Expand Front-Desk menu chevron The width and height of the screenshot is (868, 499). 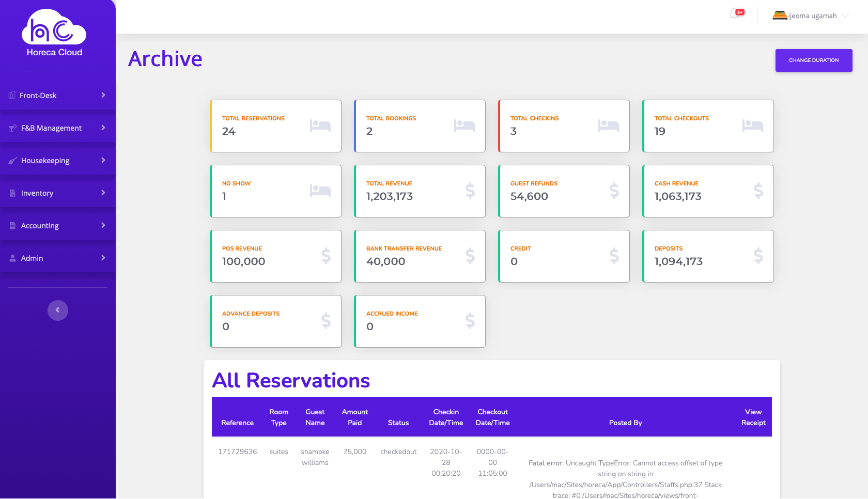click(103, 95)
